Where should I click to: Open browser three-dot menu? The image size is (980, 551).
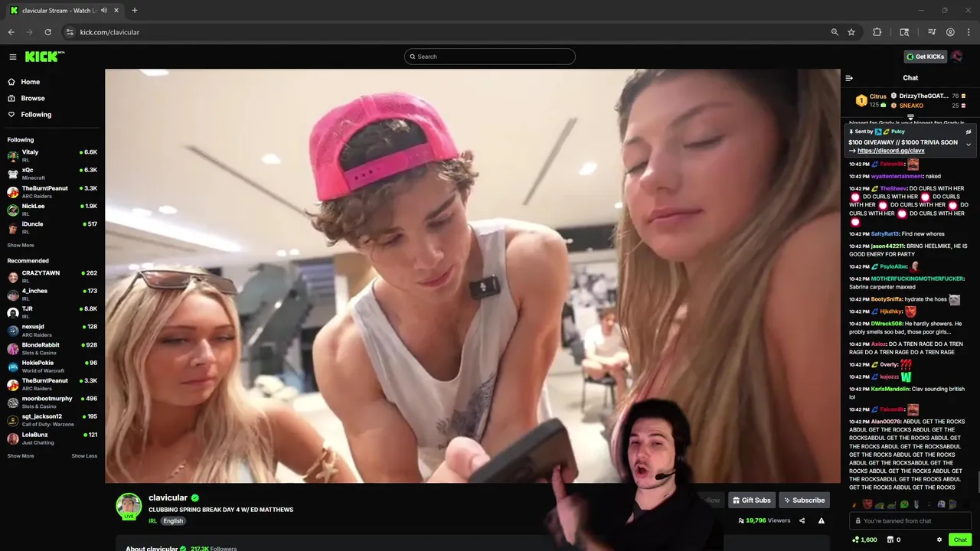coord(969,32)
